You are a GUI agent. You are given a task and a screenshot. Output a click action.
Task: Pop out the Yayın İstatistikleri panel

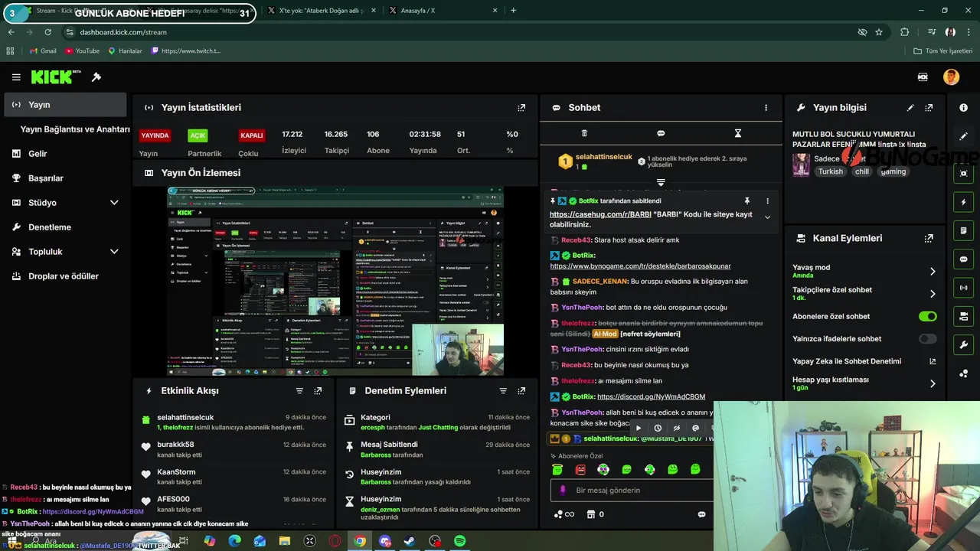coord(521,108)
